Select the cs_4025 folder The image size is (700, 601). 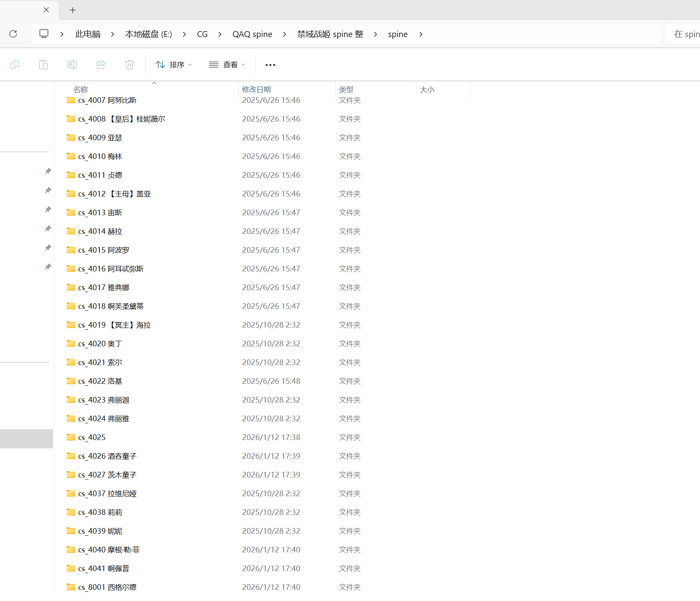[x=92, y=437]
